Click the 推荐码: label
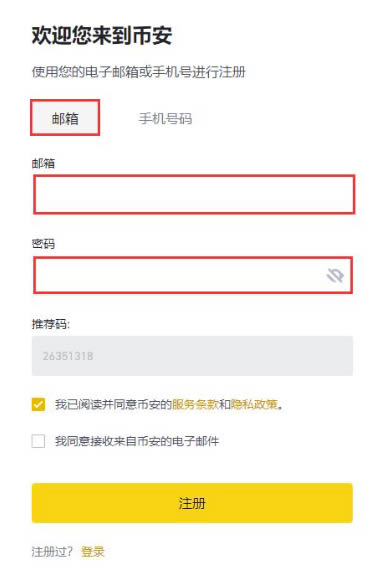The width and height of the screenshot is (383, 573). tap(50, 324)
